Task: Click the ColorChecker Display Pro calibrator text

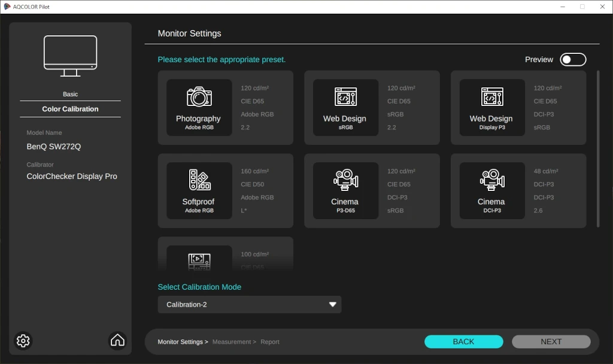Action: click(x=72, y=177)
